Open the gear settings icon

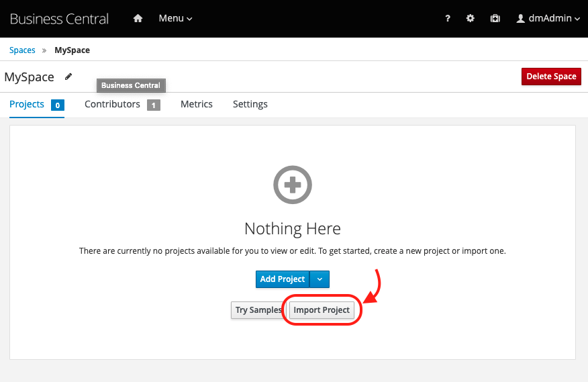pos(471,19)
